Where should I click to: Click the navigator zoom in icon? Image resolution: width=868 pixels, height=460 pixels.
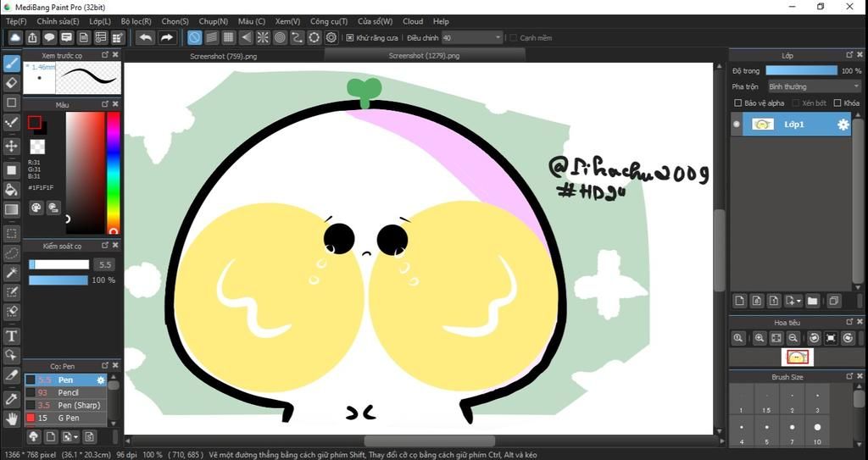pos(759,338)
